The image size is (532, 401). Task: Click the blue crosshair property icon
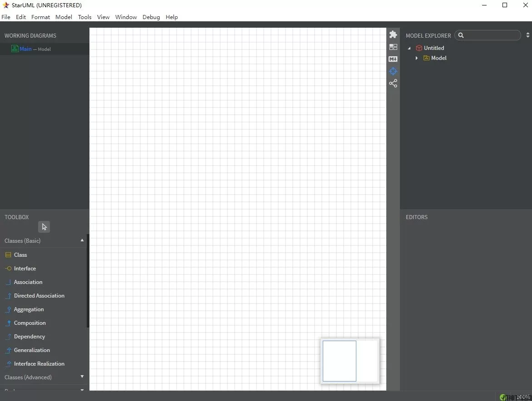393,71
